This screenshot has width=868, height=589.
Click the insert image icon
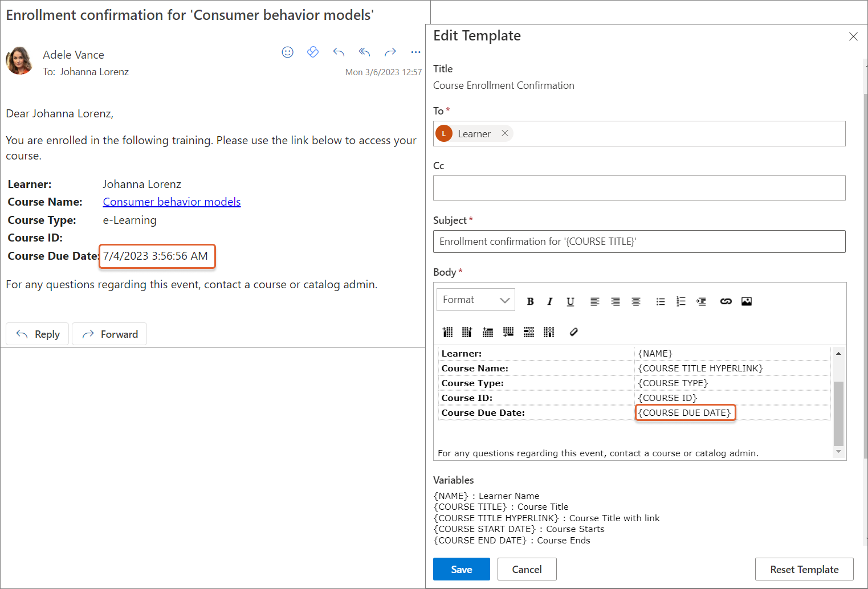746,301
